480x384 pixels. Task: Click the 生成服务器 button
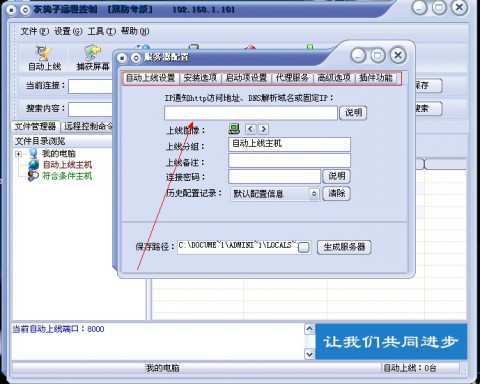(344, 247)
